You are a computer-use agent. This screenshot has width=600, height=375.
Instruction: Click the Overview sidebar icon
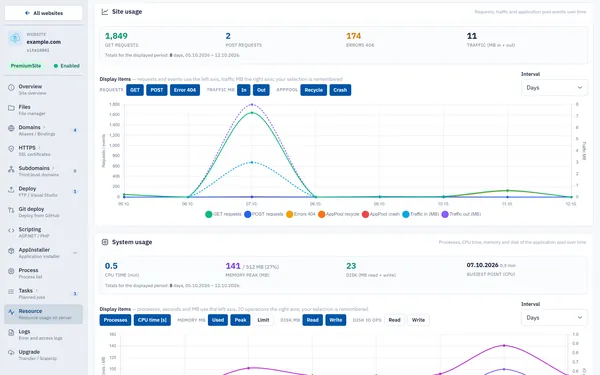point(11,88)
